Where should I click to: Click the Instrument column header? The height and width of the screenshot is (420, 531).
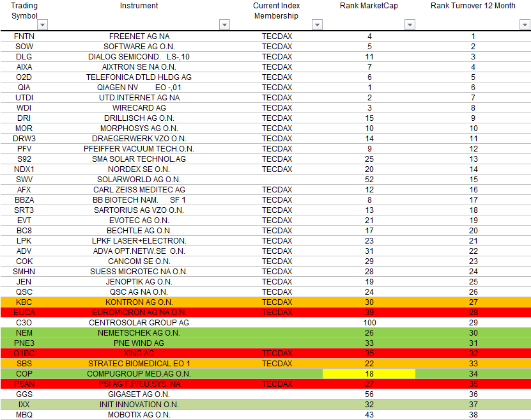[139, 6]
